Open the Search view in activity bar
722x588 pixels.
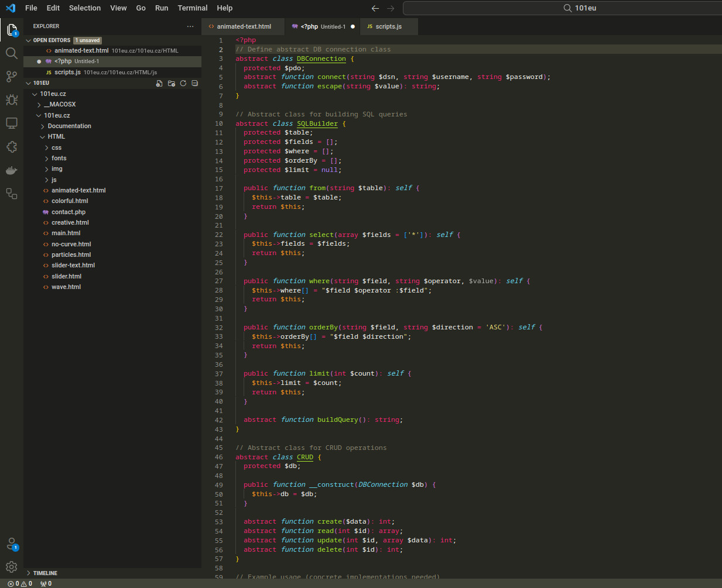pyautogui.click(x=11, y=53)
